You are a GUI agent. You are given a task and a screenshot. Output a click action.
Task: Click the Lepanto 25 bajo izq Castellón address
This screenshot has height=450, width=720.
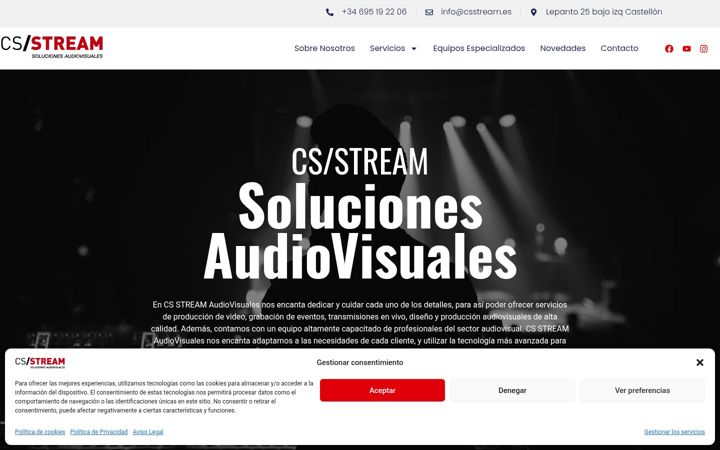click(x=603, y=12)
